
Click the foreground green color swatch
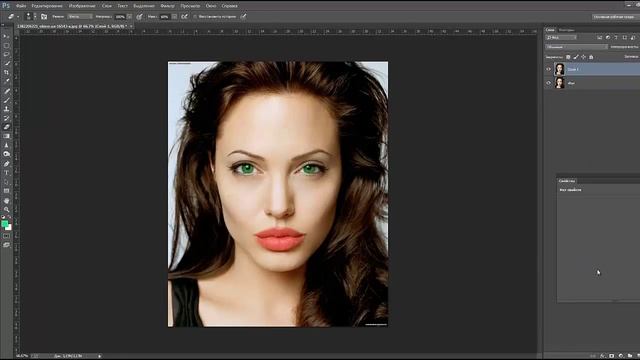pos(4,224)
